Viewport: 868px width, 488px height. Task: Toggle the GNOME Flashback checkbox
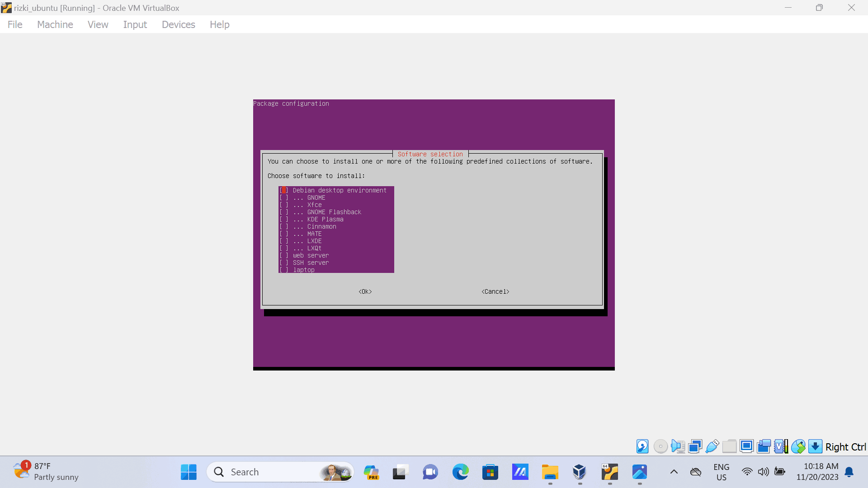tap(284, 212)
